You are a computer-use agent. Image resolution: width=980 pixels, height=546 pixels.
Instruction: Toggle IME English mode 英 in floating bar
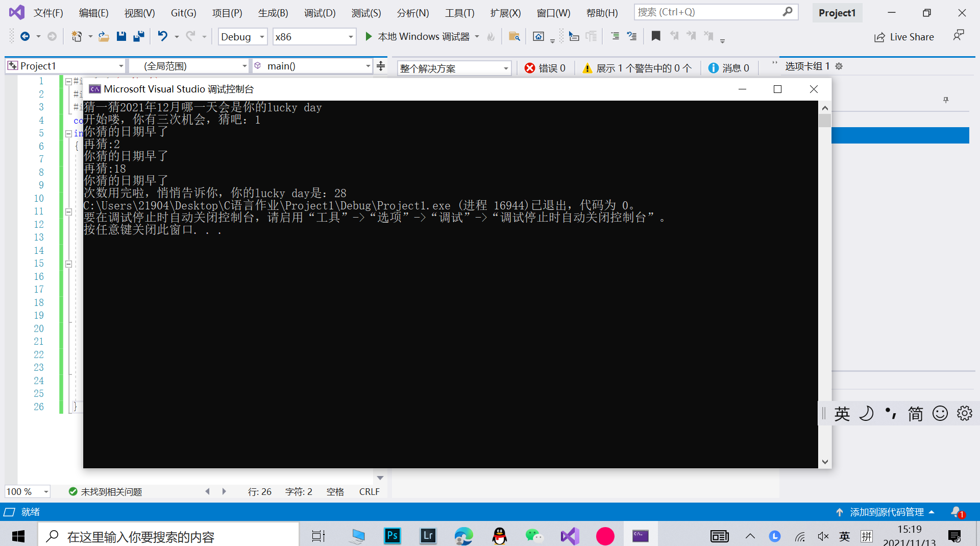coord(842,414)
